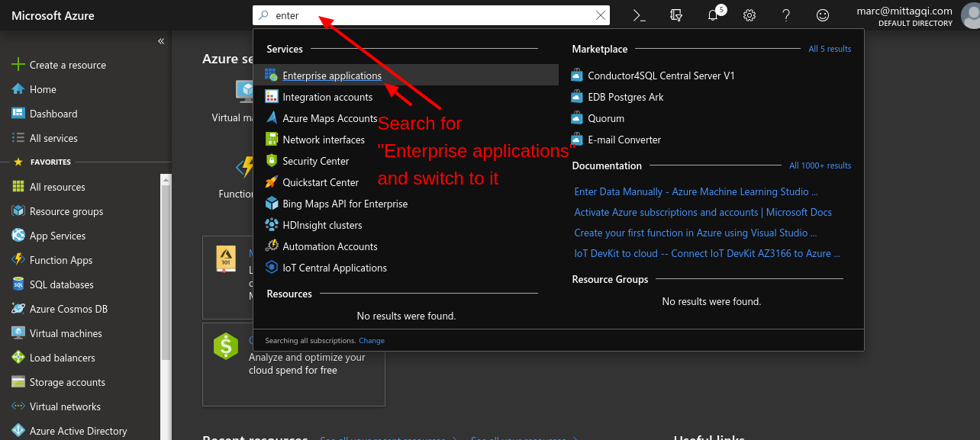The image size is (980, 440).
Task: Click the Virtual machines monitor icon
Action: (18, 333)
